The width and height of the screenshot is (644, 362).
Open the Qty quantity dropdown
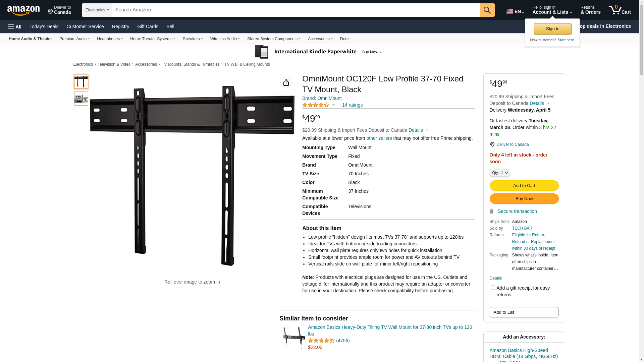(500, 173)
